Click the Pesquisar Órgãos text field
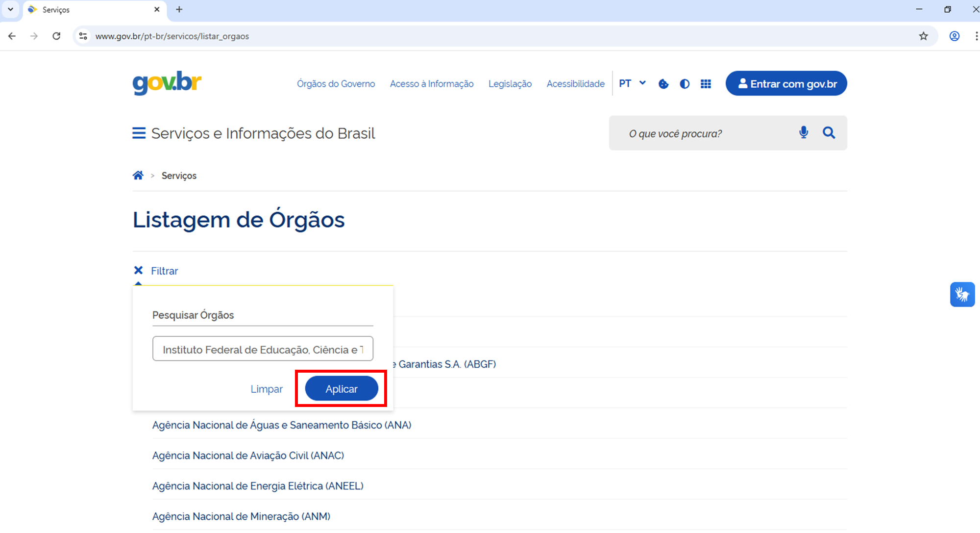 click(x=263, y=349)
